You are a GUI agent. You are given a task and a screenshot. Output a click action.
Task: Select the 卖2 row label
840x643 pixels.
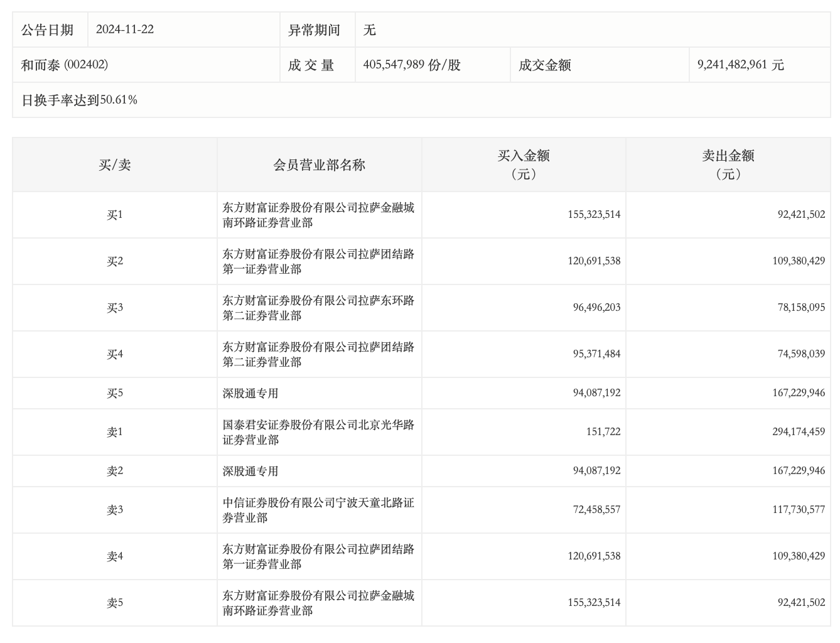click(x=115, y=472)
